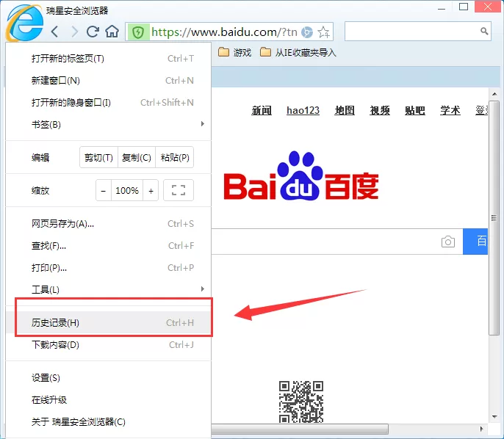Minimize the browser window

point(442,7)
